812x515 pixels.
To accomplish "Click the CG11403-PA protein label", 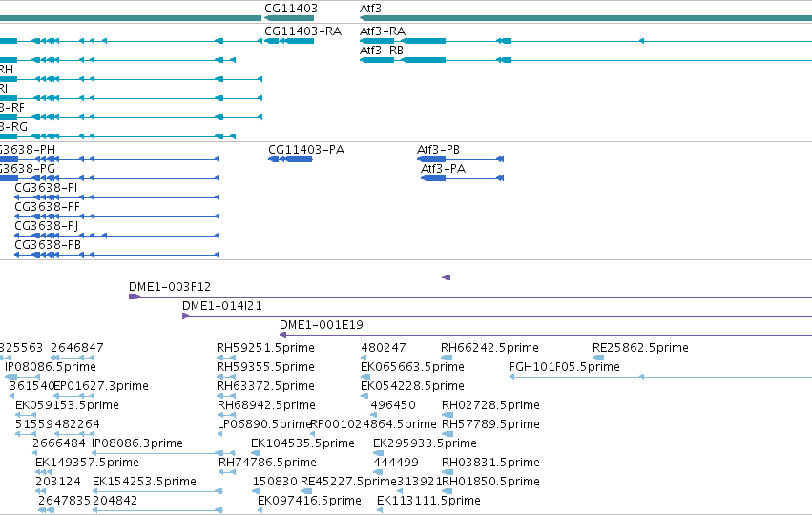I will [306, 150].
